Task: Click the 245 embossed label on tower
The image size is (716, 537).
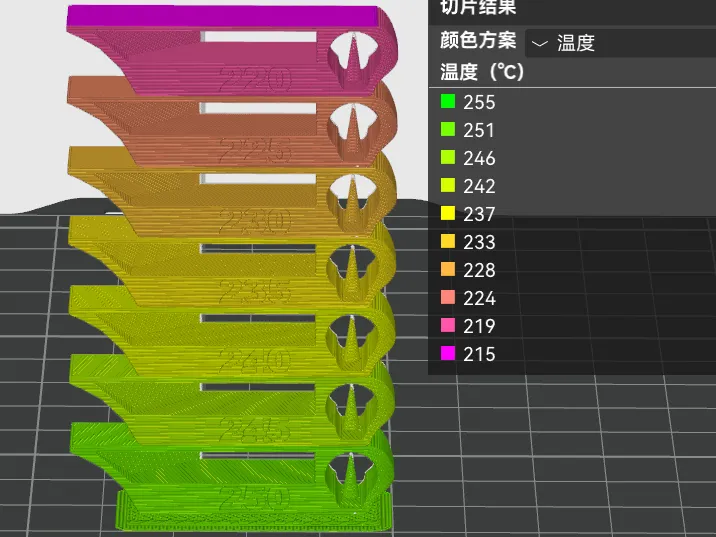Action: (x=255, y=430)
